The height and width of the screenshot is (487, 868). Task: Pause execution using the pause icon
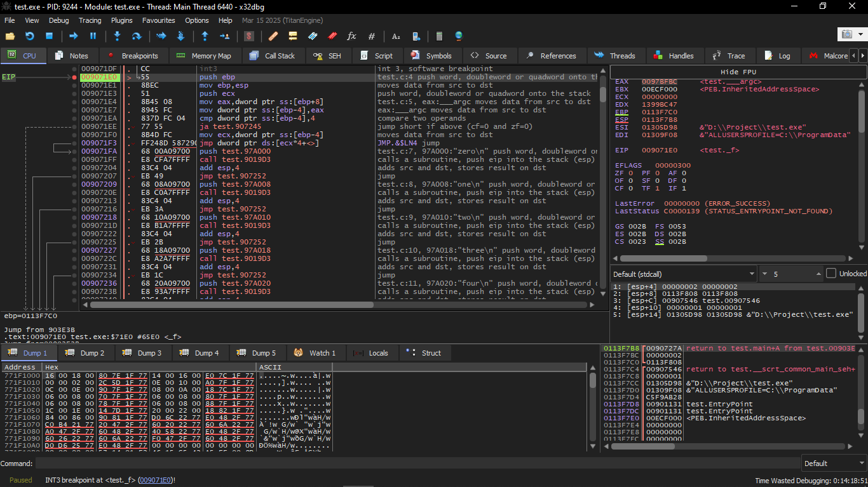[x=93, y=36]
